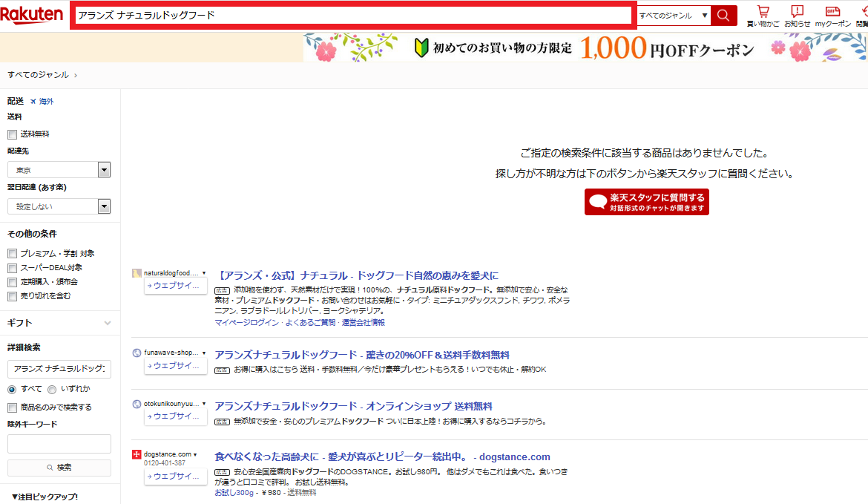
Task: Click the search box with アランズ query
Action: coord(353,15)
